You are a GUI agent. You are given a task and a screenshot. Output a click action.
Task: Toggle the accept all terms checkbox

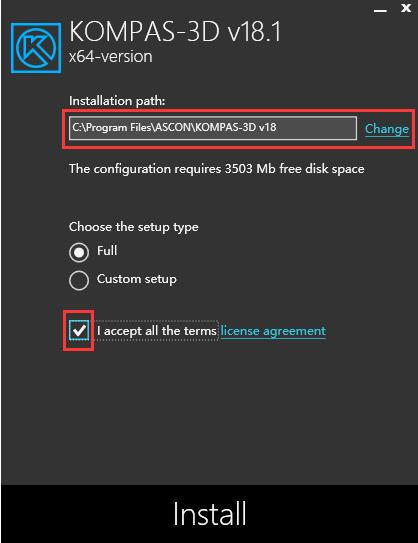coord(79,330)
